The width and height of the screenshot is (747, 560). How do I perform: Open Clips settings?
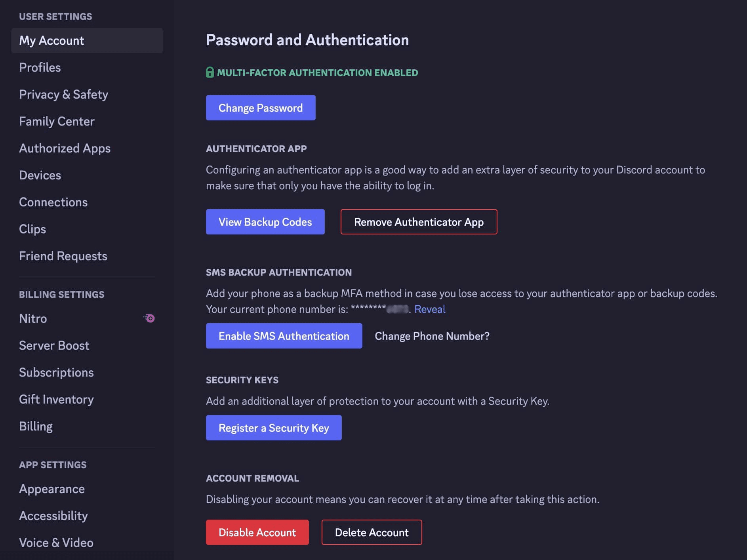click(87, 229)
